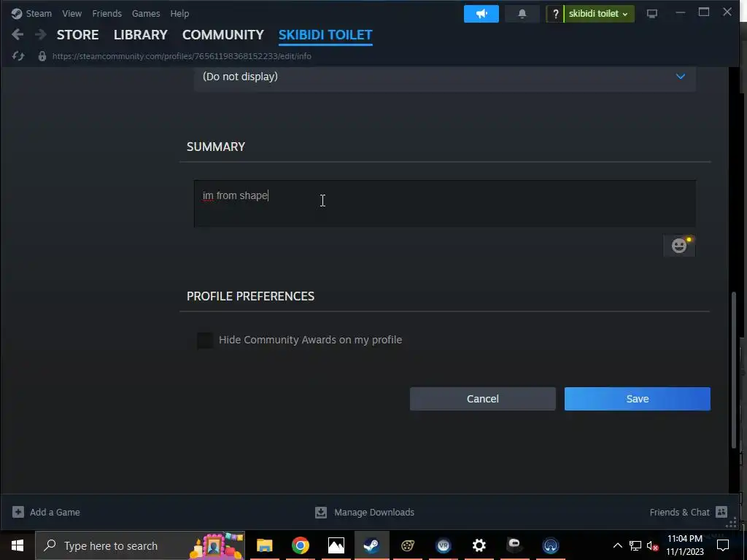747x560 pixels.
Task: Open Manage Downloads
Action: click(374, 513)
